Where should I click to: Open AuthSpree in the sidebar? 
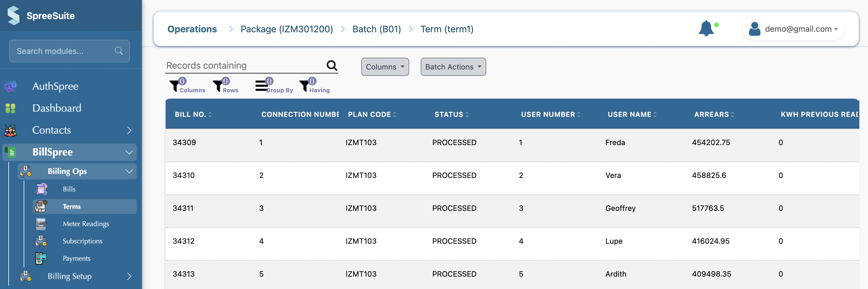55,86
